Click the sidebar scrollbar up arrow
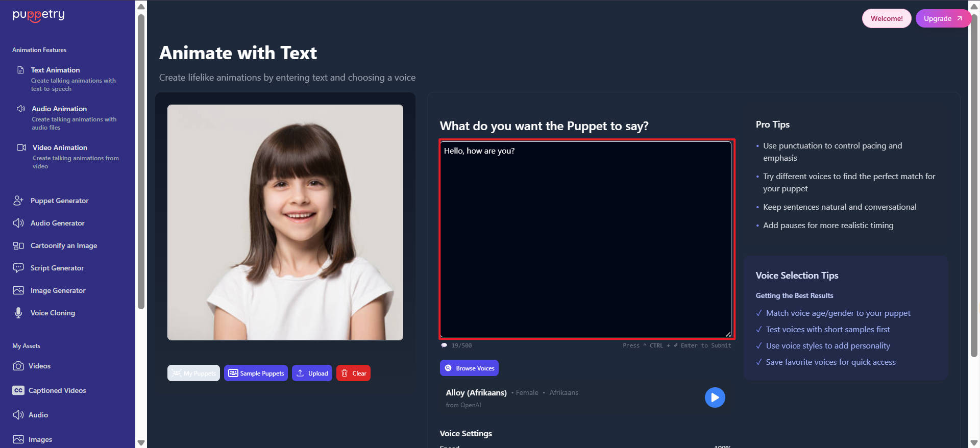This screenshot has width=980, height=448. coord(141,7)
